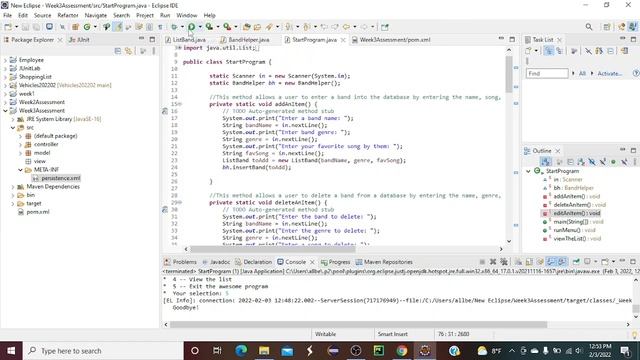Close the StartProgram.java editor tab
Viewport: 640px width, 360px height.
click(343, 40)
